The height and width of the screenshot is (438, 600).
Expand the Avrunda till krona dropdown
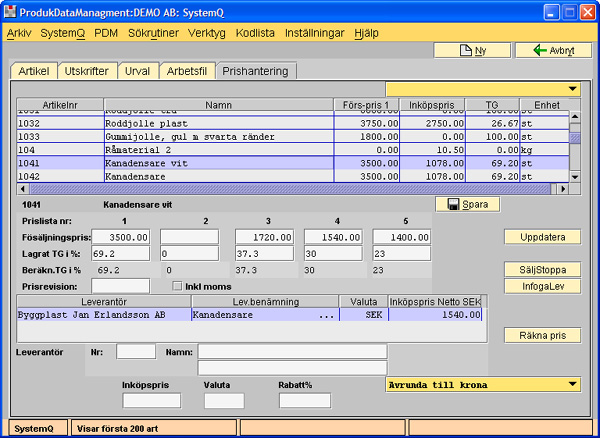coord(572,383)
